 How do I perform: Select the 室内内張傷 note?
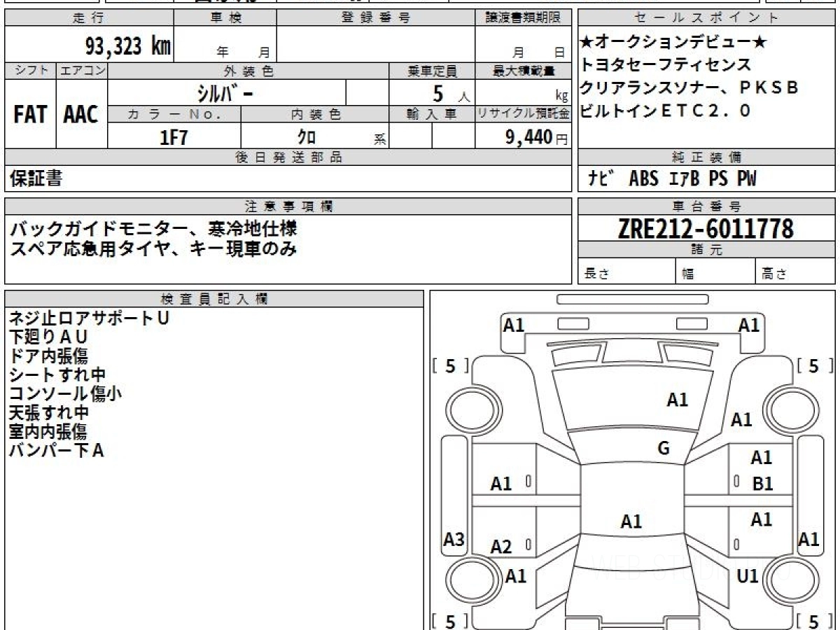48,432
